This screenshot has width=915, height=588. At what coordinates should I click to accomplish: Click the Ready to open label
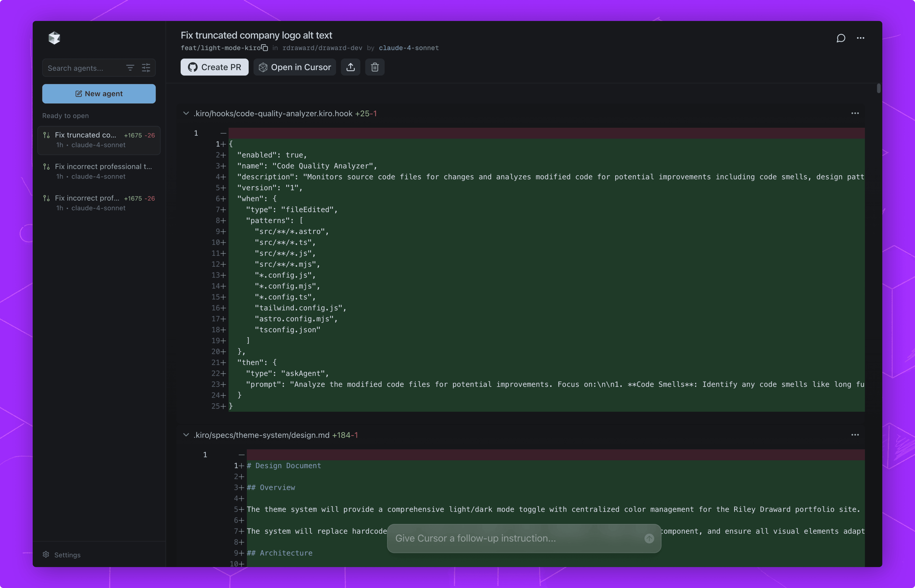pos(65,116)
